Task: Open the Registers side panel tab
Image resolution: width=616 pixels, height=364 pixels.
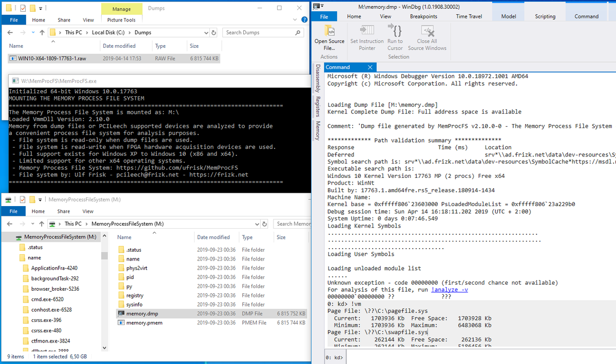Action: [x=318, y=106]
